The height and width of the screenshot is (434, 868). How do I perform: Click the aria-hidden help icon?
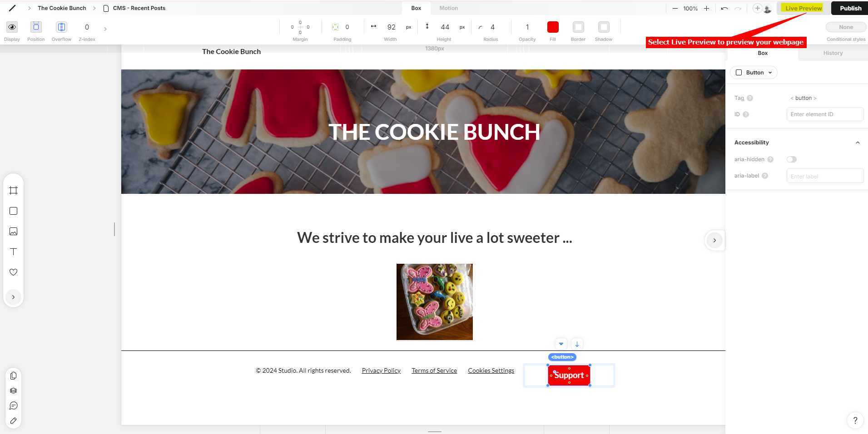[770, 159]
